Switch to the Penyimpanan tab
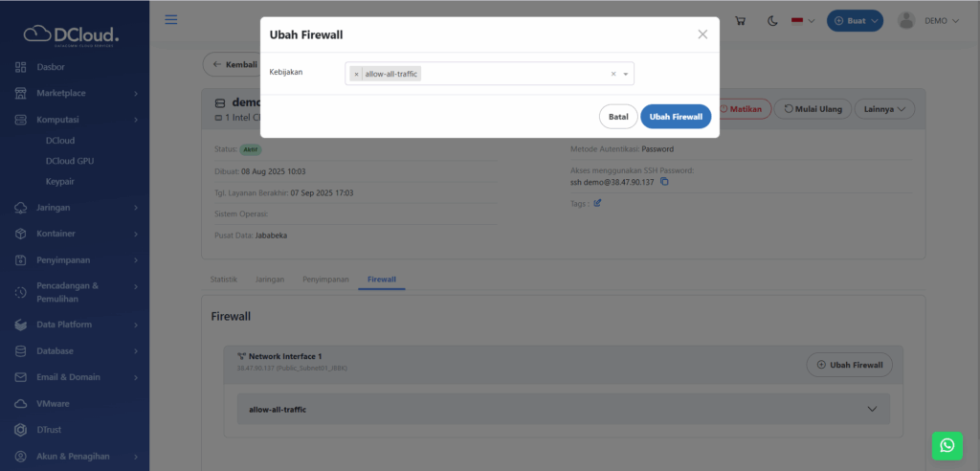Viewport: 980px width, 471px height. click(324, 280)
